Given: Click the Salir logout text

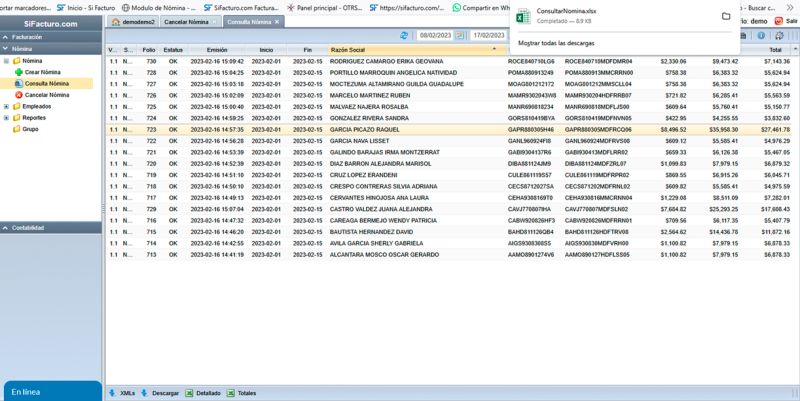Looking at the screenshot, I should [x=791, y=21].
